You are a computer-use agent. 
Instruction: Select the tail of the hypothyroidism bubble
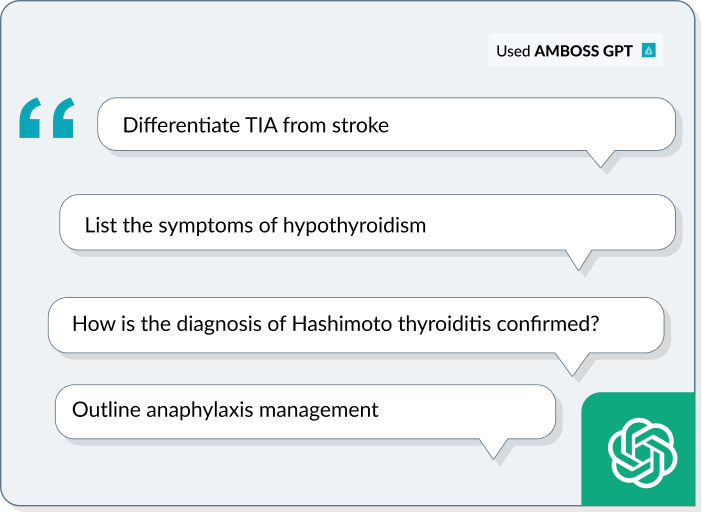click(578, 260)
